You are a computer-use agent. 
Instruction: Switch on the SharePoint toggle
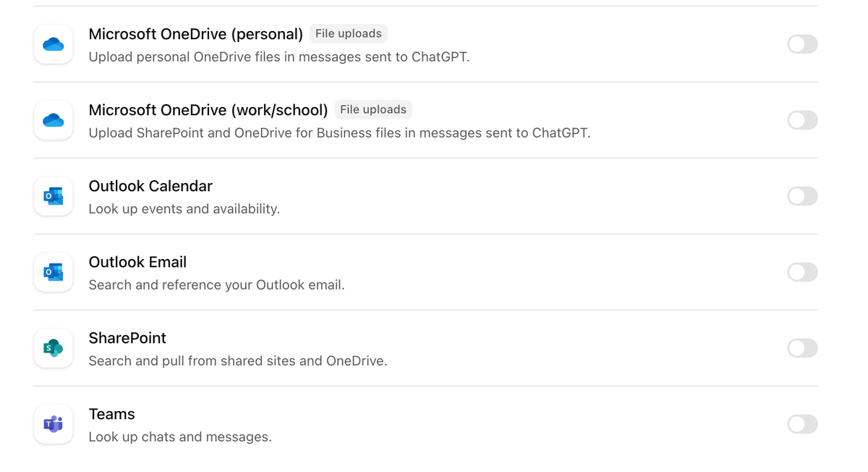[802, 348]
